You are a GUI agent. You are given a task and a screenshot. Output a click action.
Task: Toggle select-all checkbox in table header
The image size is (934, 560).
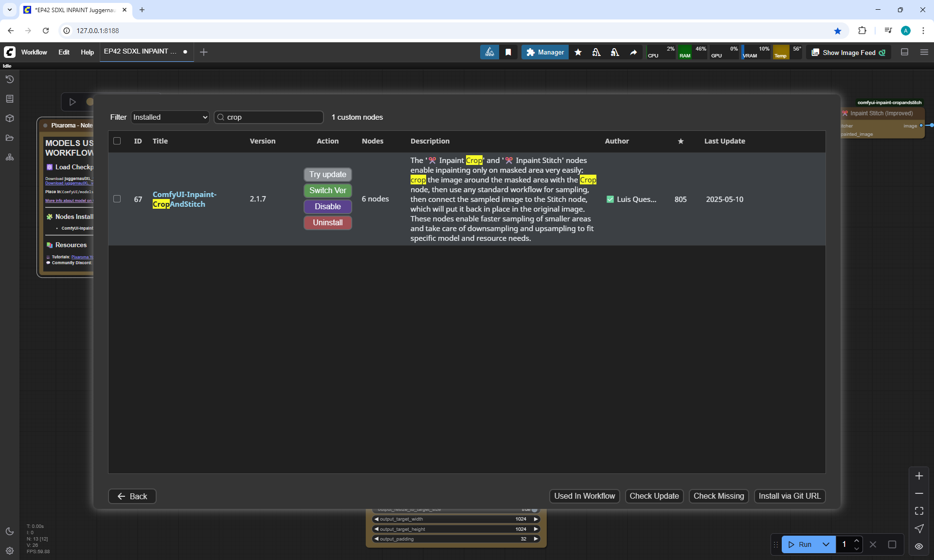pyautogui.click(x=117, y=141)
